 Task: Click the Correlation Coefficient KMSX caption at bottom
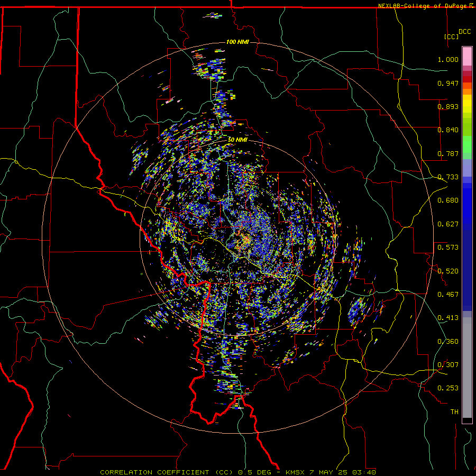pyautogui.click(x=238, y=472)
